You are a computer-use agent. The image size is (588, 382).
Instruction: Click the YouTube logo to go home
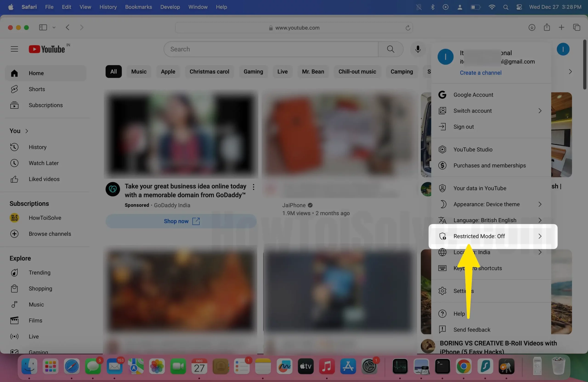coord(47,49)
